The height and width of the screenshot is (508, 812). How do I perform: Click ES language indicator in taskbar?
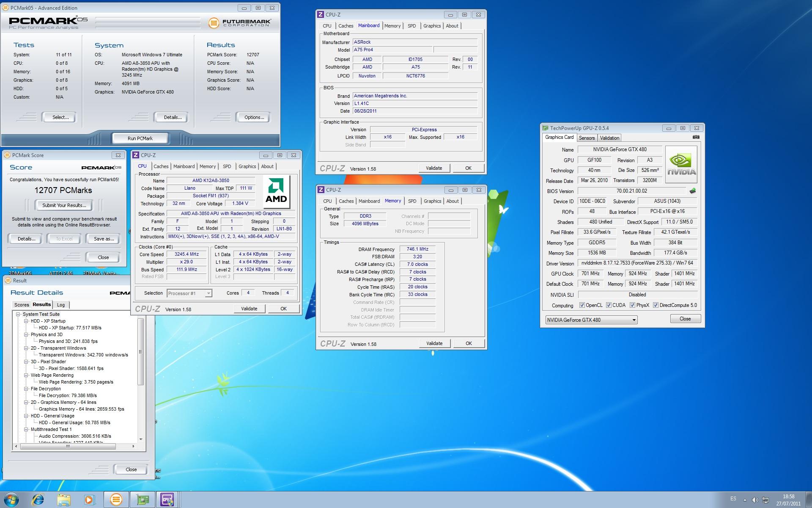tap(733, 499)
